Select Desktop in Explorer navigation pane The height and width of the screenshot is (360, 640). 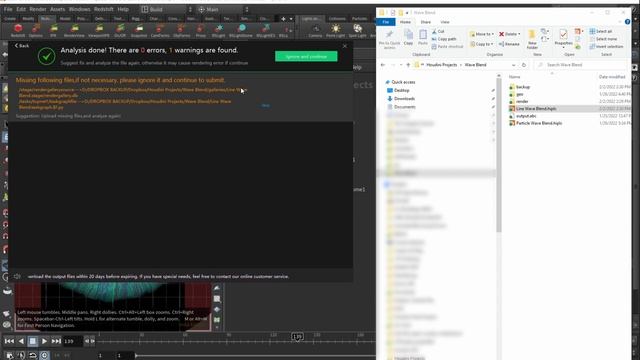click(x=401, y=90)
